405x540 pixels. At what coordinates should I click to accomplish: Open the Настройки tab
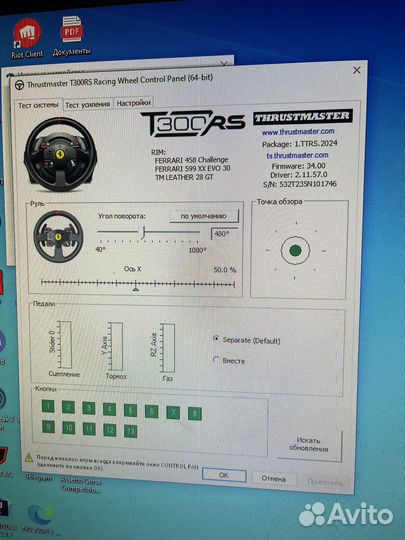coord(133,103)
